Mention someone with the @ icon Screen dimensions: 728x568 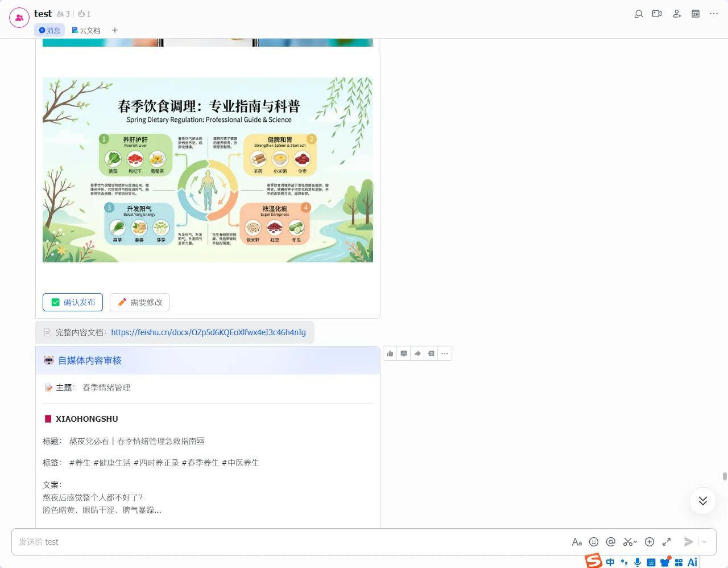click(611, 542)
